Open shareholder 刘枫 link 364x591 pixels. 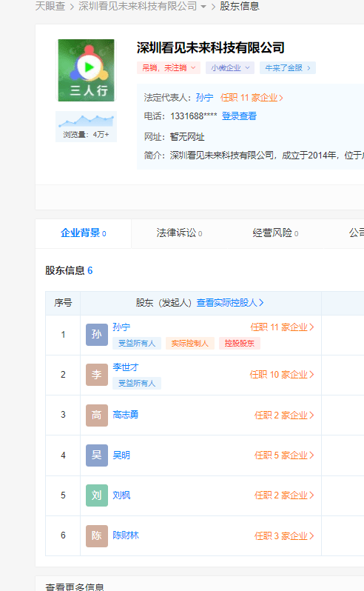pos(121,495)
